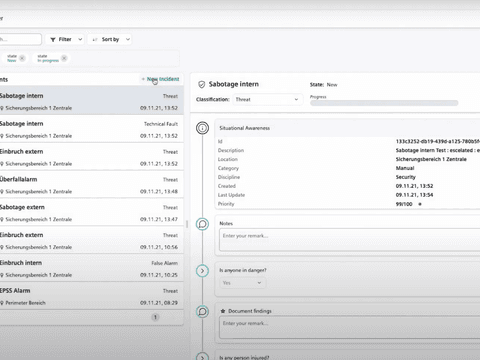Click the panel splitter handle between list and details
Screen dimensions: 480x360
(187, 224)
